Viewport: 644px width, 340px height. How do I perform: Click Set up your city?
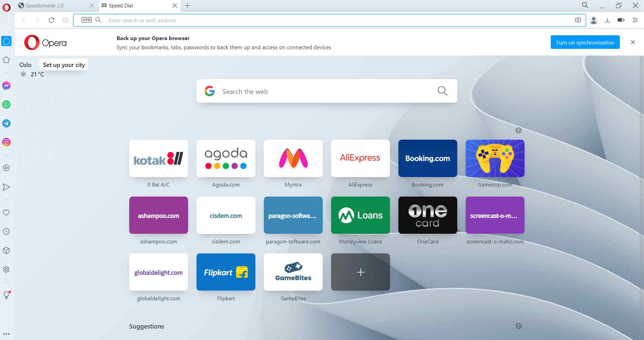coord(64,65)
